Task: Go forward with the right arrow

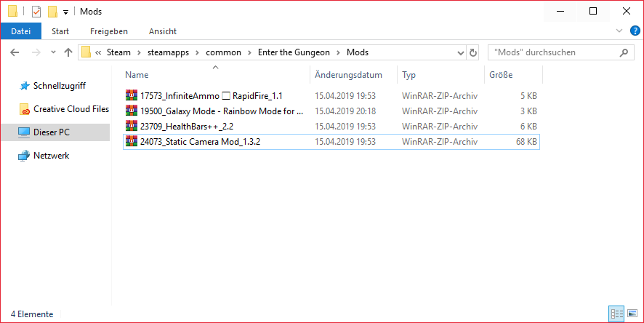Action: [x=36, y=52]
